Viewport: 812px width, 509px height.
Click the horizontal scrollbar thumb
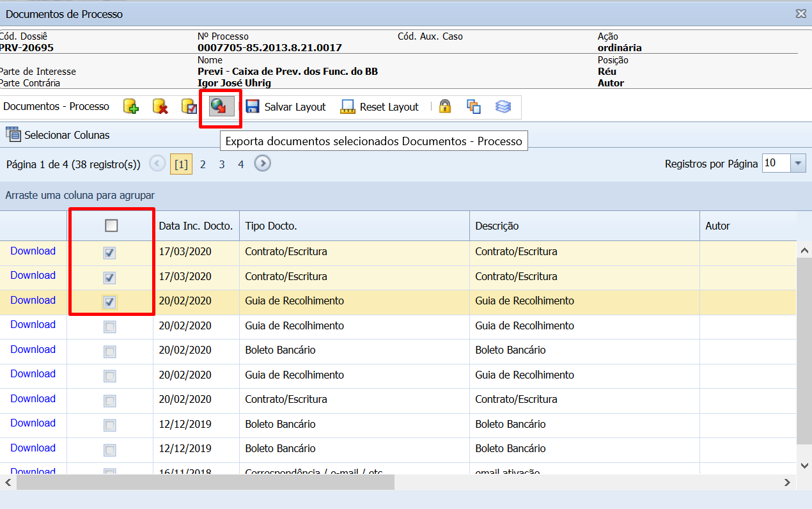[205, 482]
